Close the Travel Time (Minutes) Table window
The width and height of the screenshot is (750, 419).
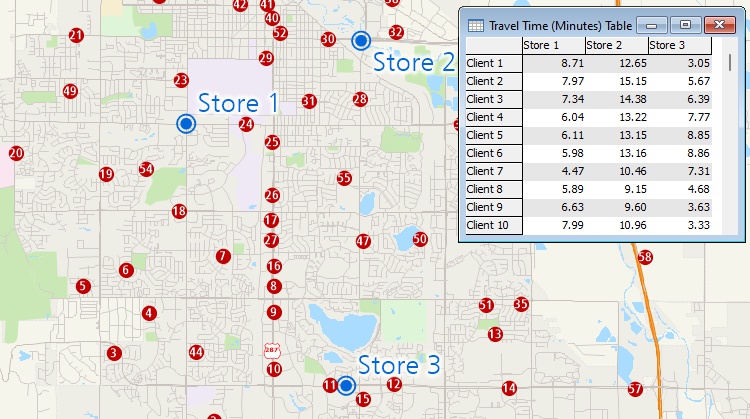tap(719, 24)
